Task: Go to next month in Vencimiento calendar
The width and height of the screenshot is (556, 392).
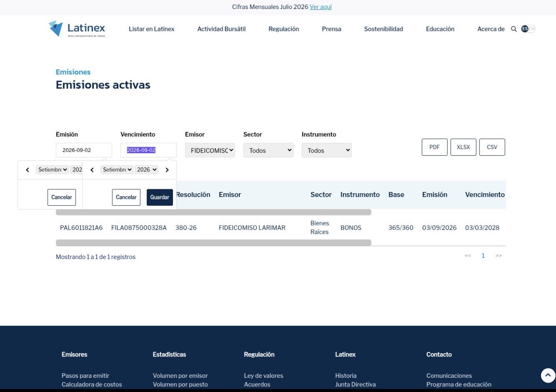Action: click(x=167, y=170)
